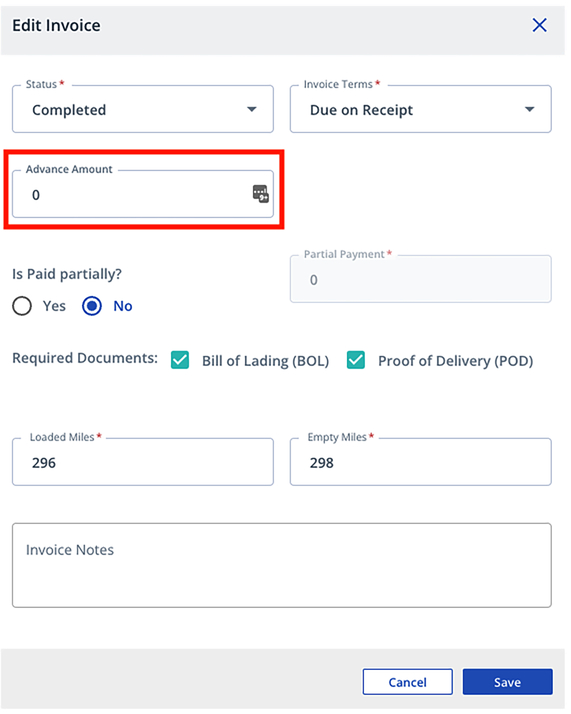Focus the Empty Miles field
Screen dimensions: 571x714
click(420, 462)
